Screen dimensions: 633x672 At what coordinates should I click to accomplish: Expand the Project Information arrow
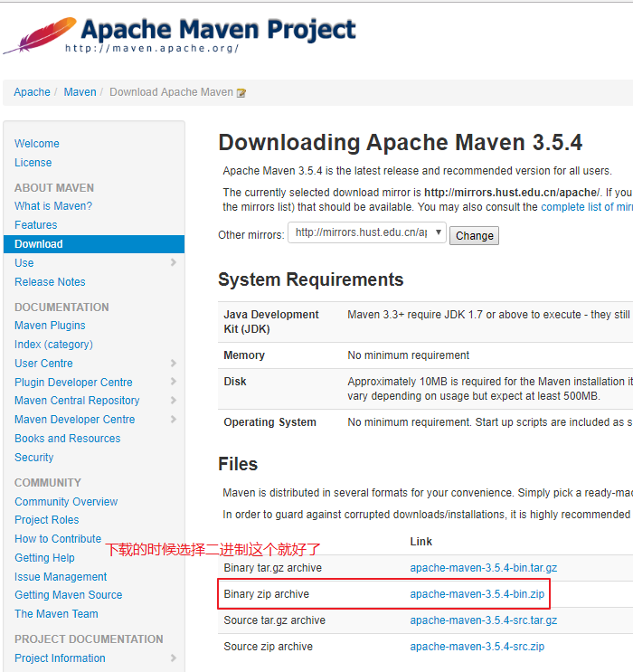tap(173, 658)
